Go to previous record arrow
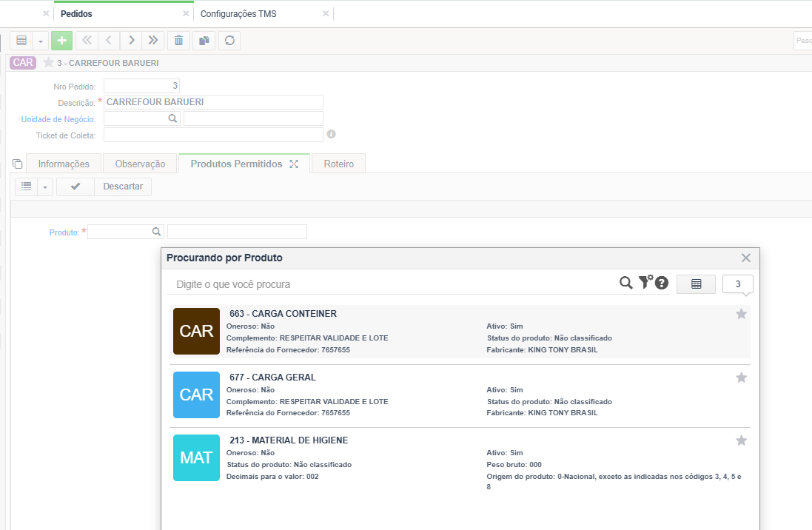Screen dimensions: 812x530 (x=109, y=41)
